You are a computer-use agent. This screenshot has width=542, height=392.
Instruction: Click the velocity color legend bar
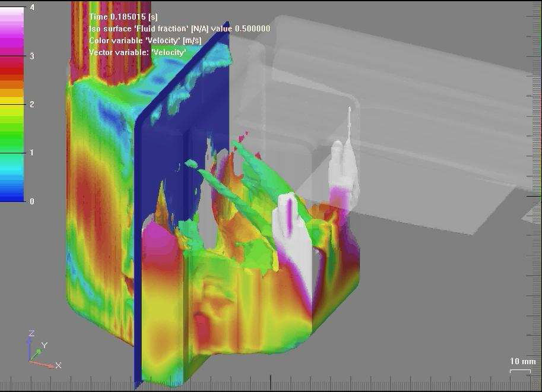click(x=12, y=104)
